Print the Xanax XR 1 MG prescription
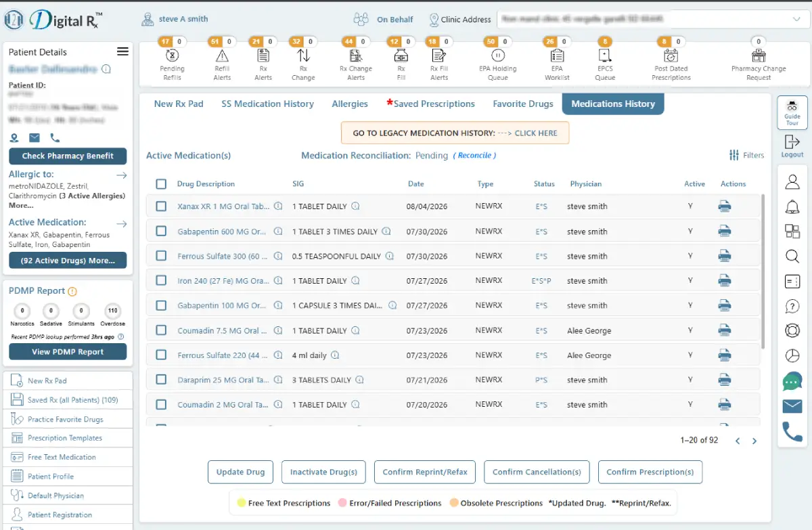Viewport: 812px width, 530px height. [725, 206]
